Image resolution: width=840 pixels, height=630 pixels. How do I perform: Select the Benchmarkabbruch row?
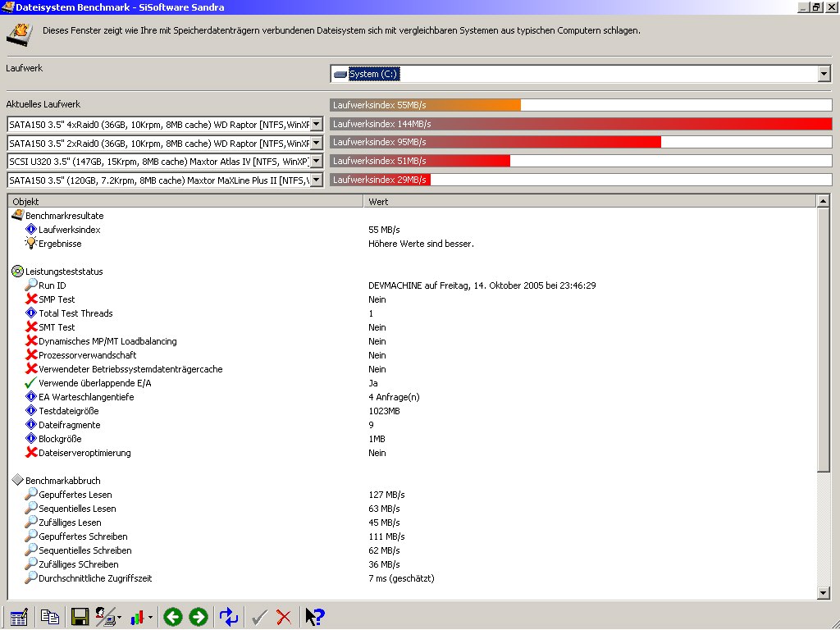pos(413,480)
